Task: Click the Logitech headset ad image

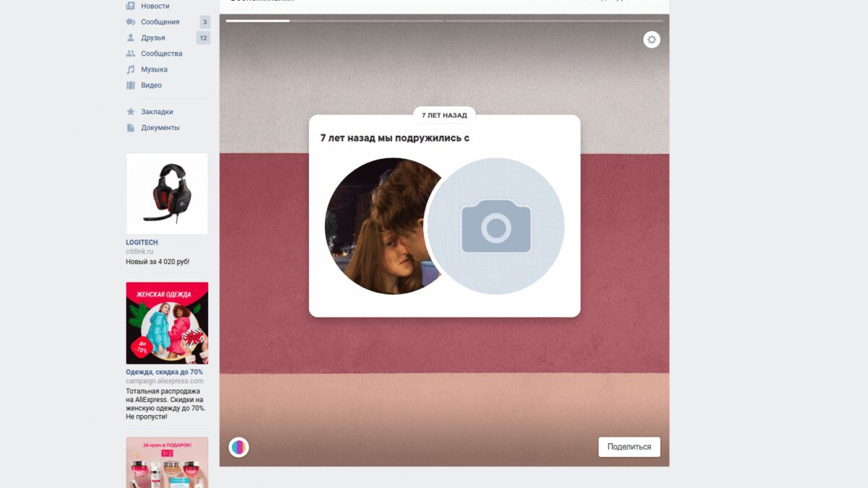Action: tap(167, 193)
